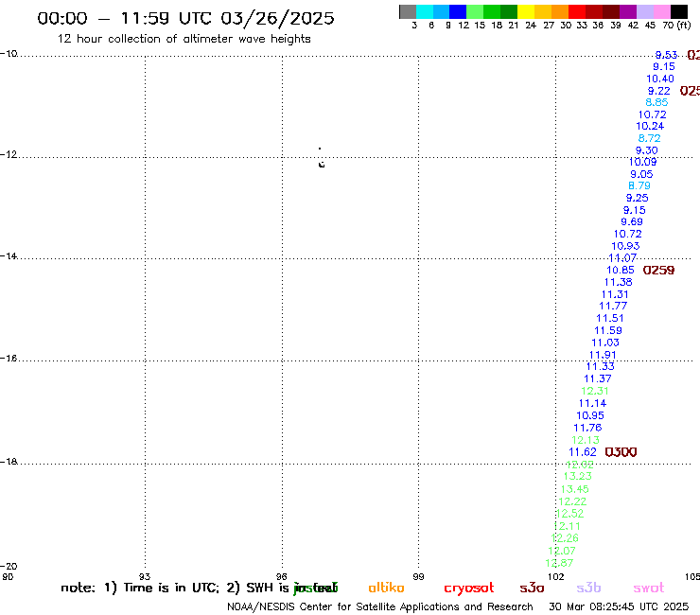Click the '0259' time marker
700x615 pixels.
pos(658,270)
